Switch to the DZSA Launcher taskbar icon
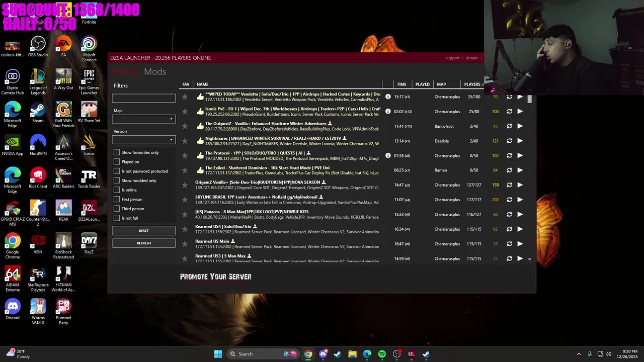The width and height of the screenshot is (644, 362). tap(411, 354)
